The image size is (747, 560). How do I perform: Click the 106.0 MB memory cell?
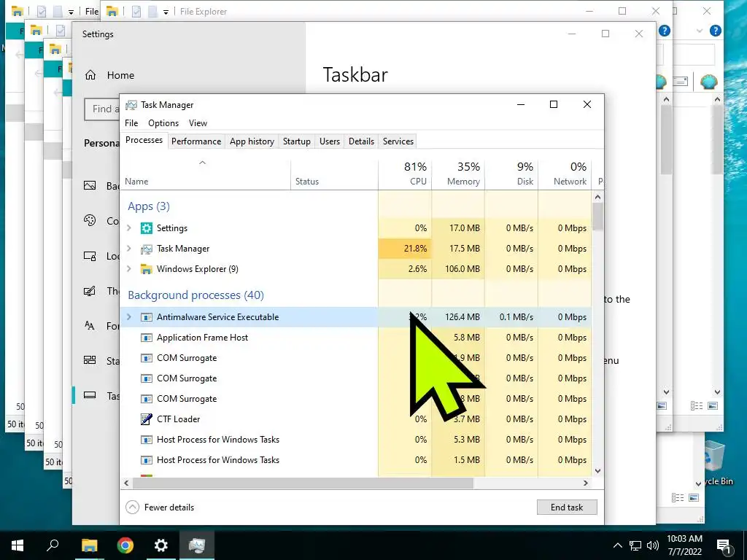tap(458, 269)
